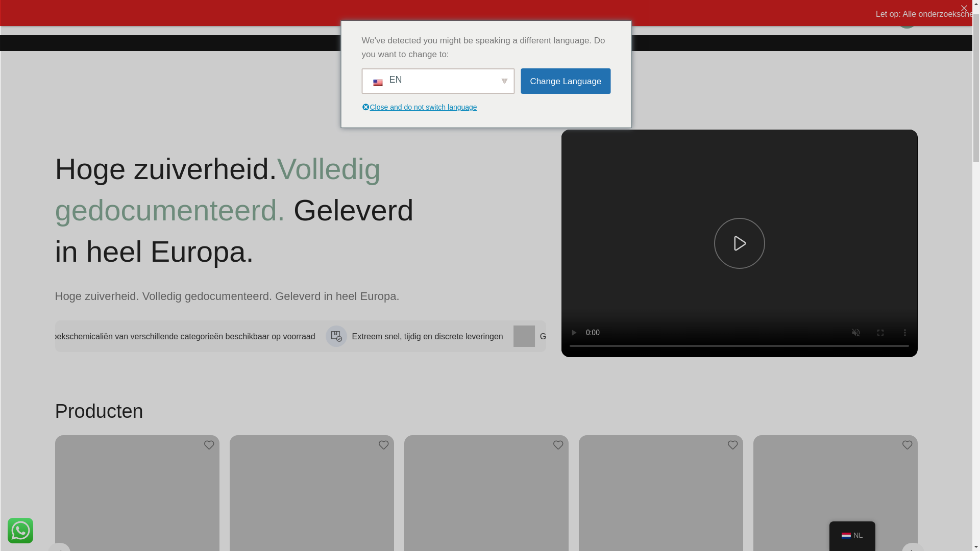
Task: Unmute the video sound
Action: (856, 333)
